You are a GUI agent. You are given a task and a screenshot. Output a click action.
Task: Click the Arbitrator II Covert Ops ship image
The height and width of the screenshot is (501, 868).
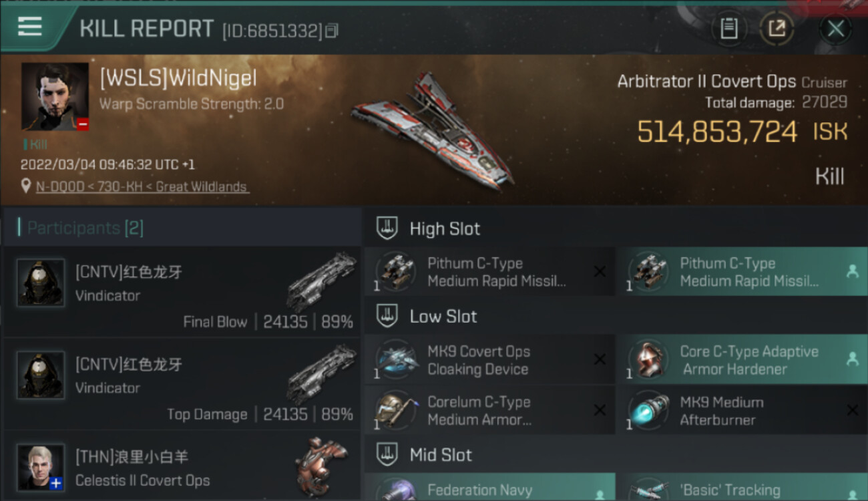click(x=433, y=130)
